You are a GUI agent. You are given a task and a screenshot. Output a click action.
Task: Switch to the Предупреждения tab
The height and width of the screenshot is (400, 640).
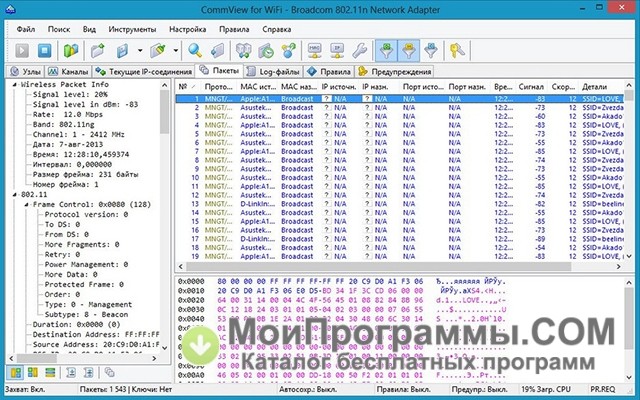pyautogui.click(x=395, y=71)
